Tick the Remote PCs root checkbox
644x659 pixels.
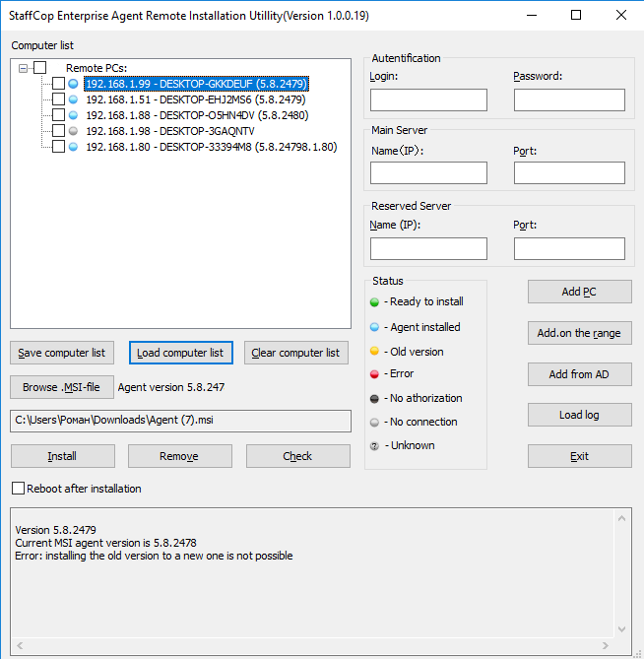coord(39,68)
